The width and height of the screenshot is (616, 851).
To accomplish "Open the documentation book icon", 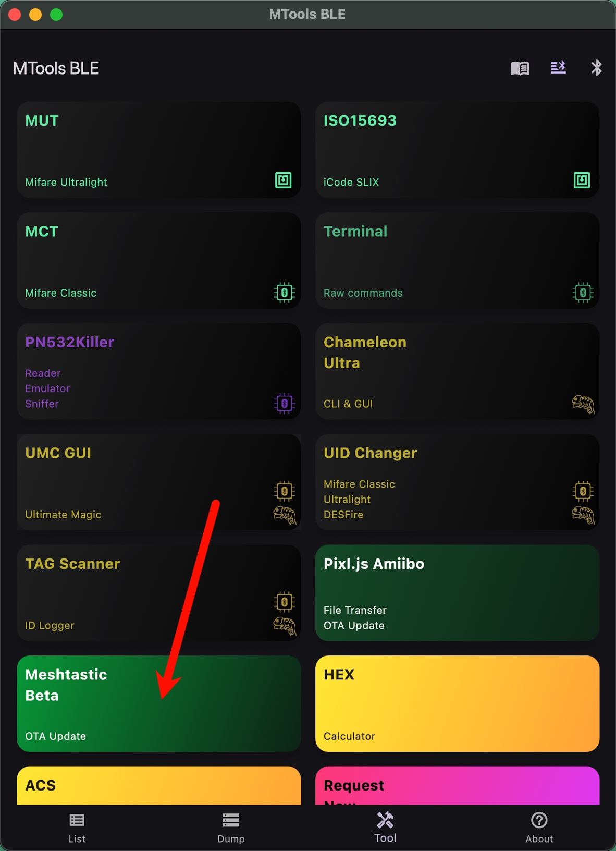I will click(519, 68).
